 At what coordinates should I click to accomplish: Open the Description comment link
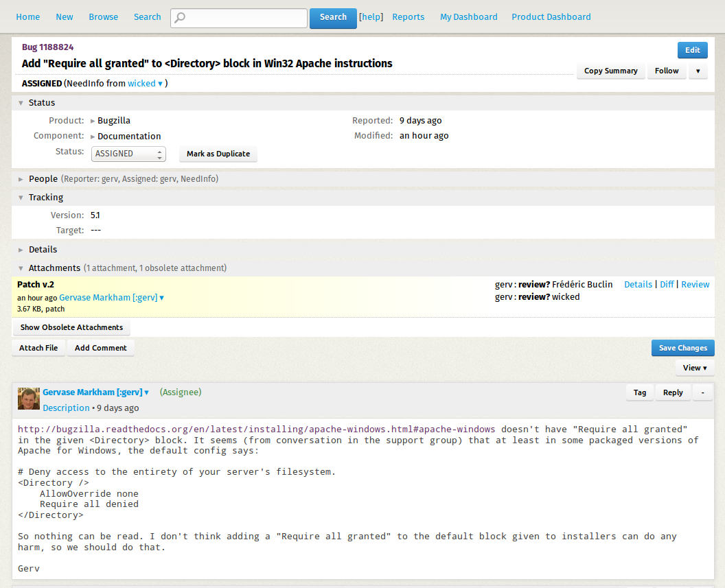(66, 408)
